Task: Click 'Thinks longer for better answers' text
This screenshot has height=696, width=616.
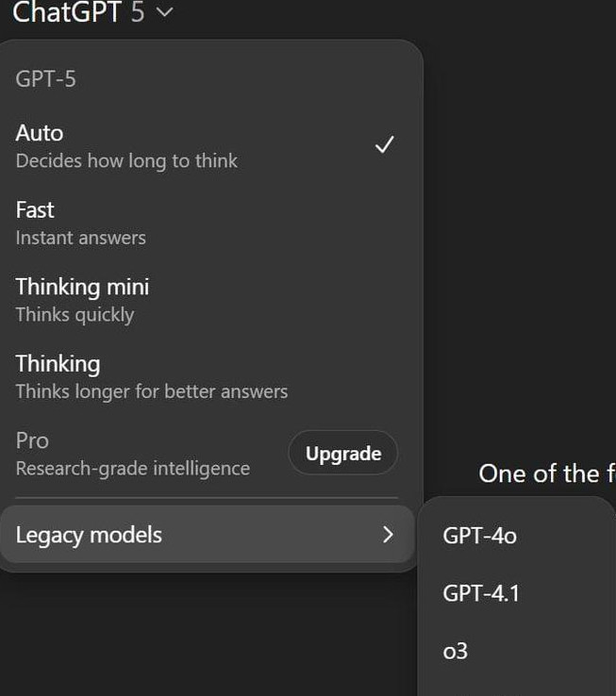Action: 151,390
